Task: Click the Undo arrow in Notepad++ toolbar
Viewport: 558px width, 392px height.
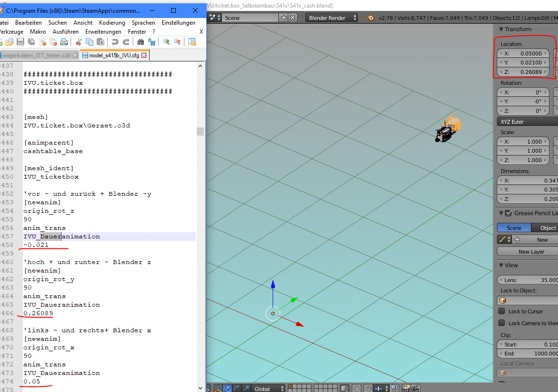Action: pyautogui.click(x=115, y=42)
